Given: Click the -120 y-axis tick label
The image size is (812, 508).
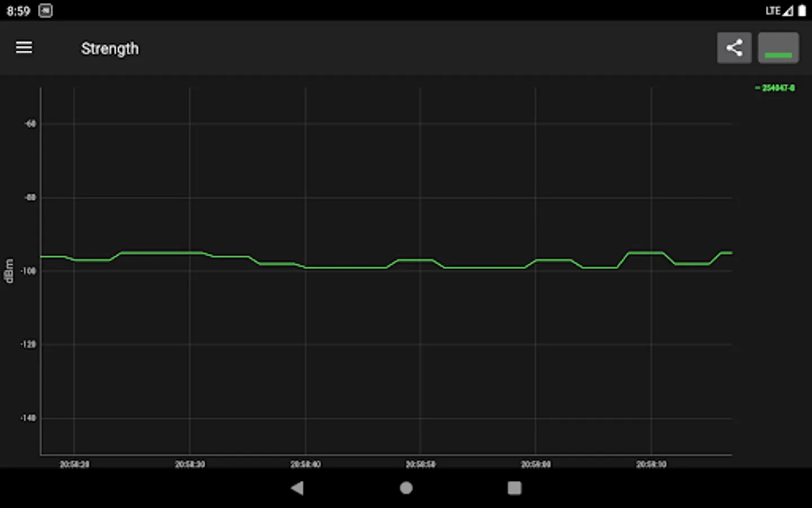Looking at the screenshot, I should tap(28, 344).
